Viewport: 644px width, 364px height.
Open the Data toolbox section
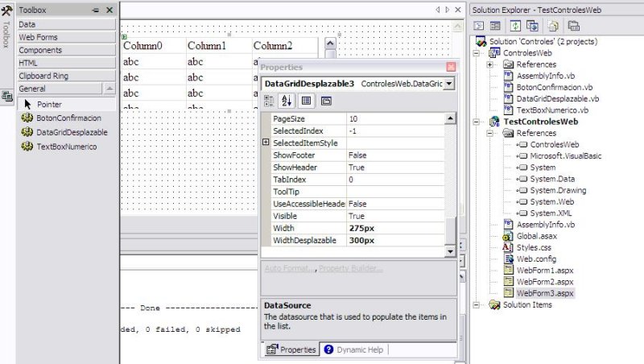tap(67, 24)
